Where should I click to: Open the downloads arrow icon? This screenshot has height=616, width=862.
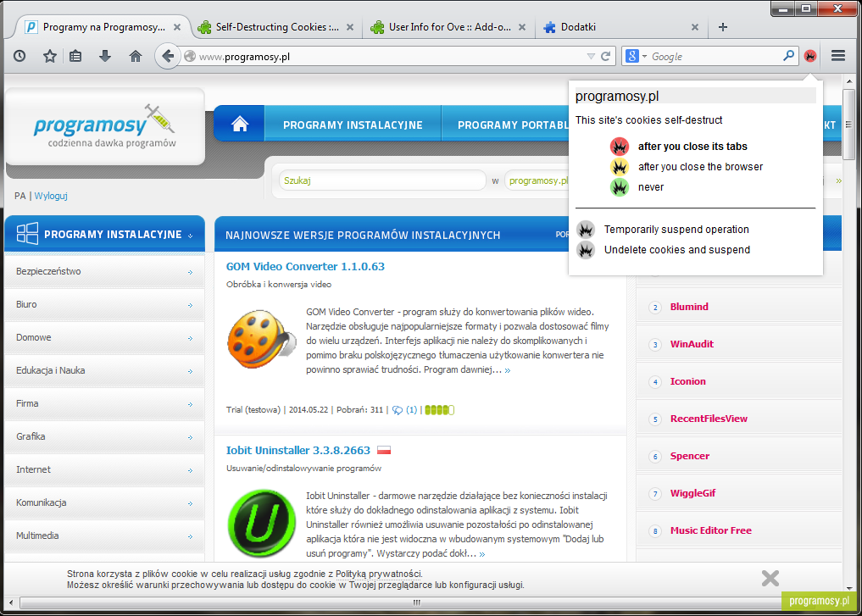pyautogui.click(x=105, y=56)
